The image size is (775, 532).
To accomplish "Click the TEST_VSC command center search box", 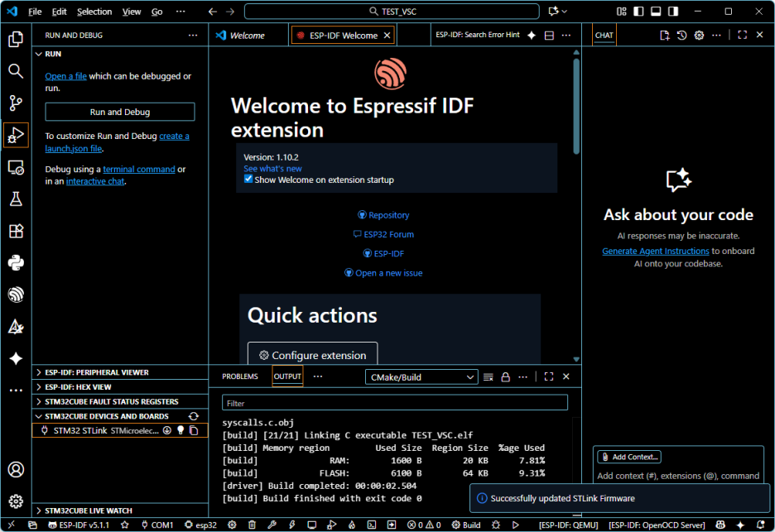I will [392, 12].
